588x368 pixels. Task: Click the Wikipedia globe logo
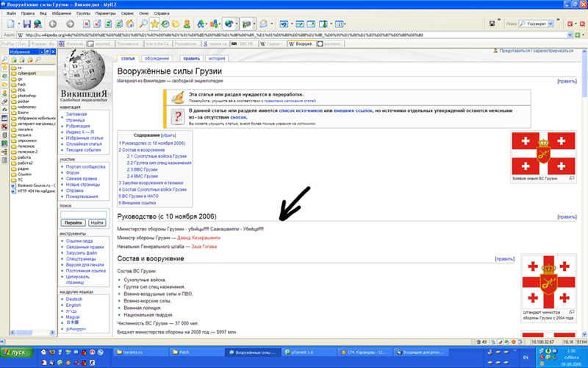(x=83, y=69)
